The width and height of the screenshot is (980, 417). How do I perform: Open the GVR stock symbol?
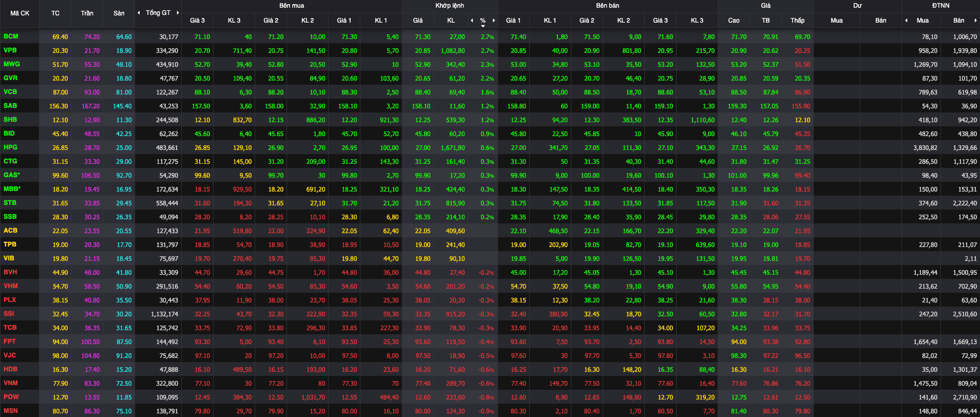[10, 78]
